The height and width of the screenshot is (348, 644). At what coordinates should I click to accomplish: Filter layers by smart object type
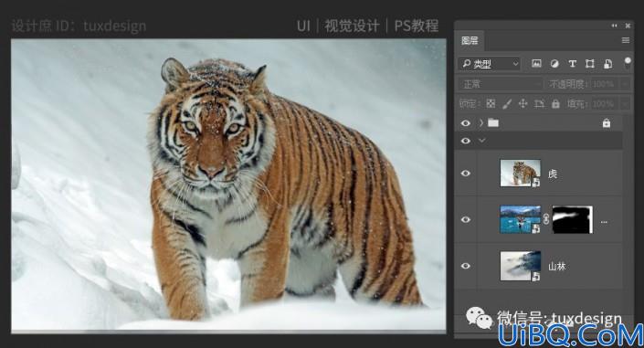[x=607, y=64]
